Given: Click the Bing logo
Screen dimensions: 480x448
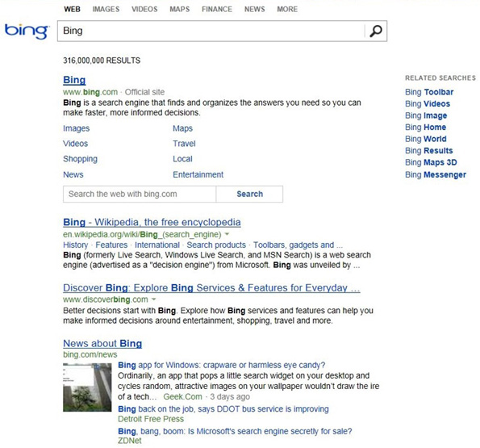Looking at the screenshot, I should [27, 31].
